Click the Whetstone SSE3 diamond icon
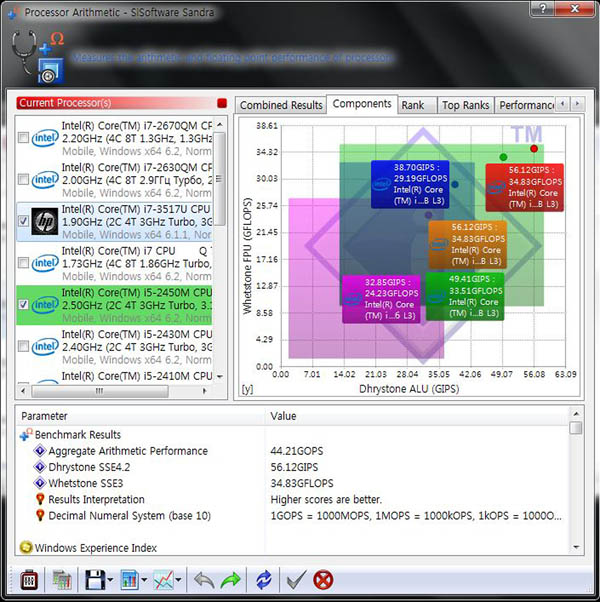The image size is (600, 602). click(x=40, y=483)
